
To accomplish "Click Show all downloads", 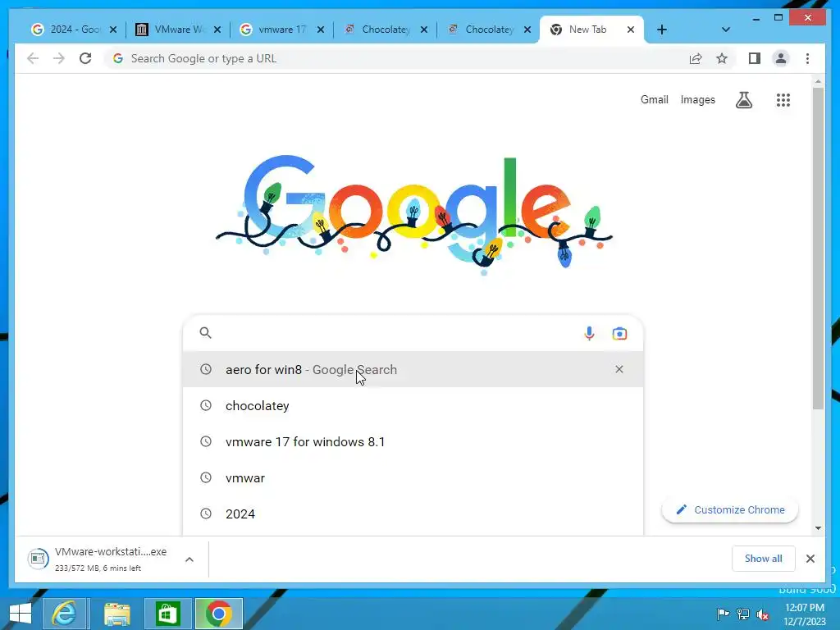I will pos(763,559).
